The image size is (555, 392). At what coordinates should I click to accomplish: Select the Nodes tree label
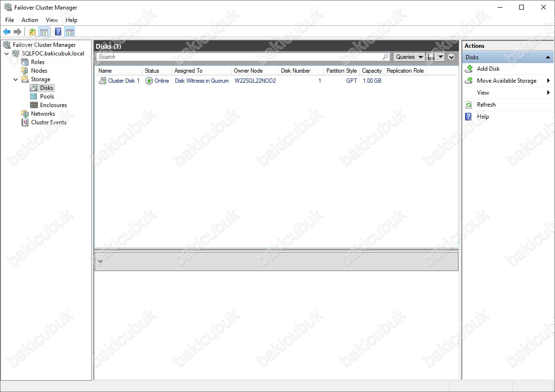pyautogui.click(x=39, y=70)
